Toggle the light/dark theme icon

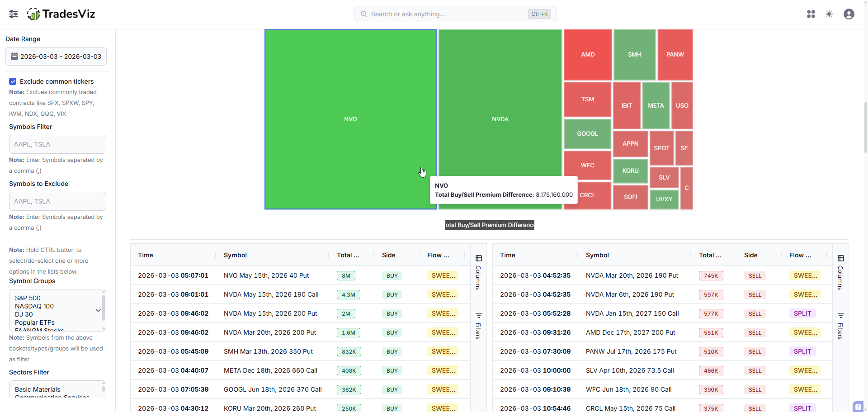pos(829,14)
